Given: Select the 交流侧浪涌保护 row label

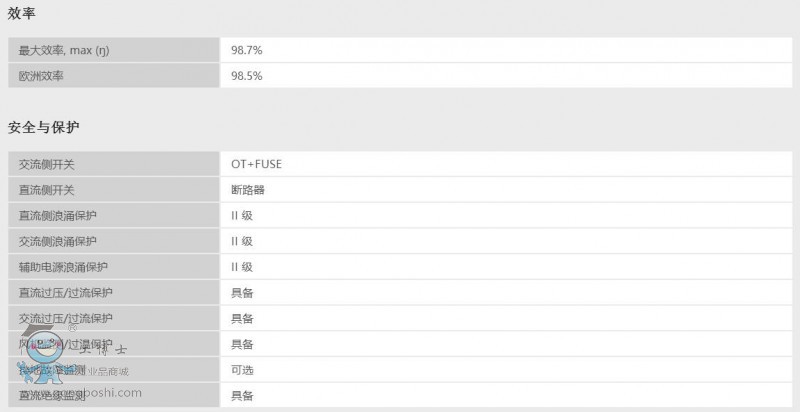Looking at the screenshot, I should click(x=114, y=241).
